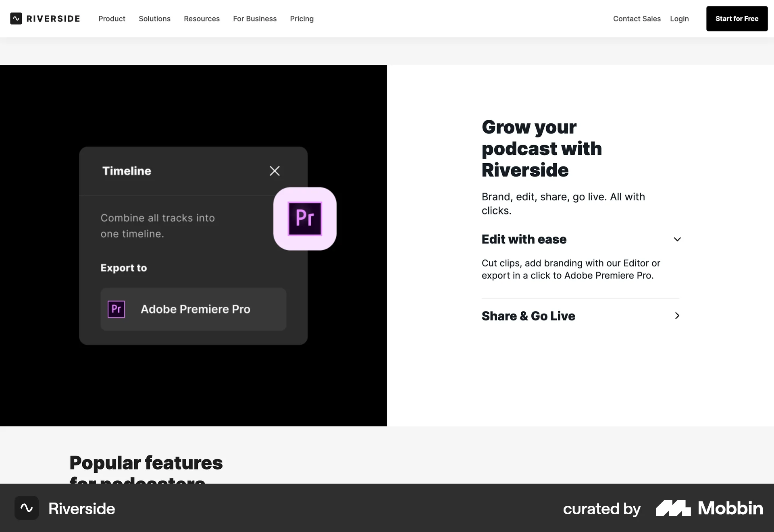Click the Share & Go Live heading
The image size is (774, 532).
(528, 316)
